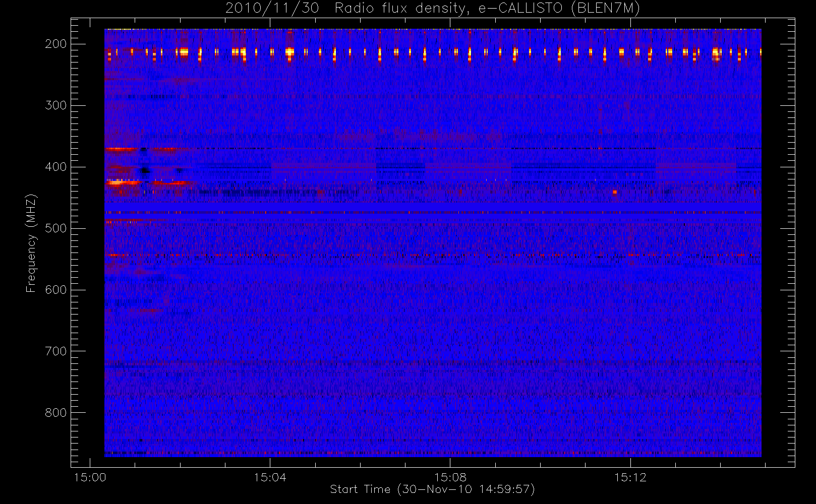Click the 15:04 time tick label
The image size is (816, 504).
(270, 477)
